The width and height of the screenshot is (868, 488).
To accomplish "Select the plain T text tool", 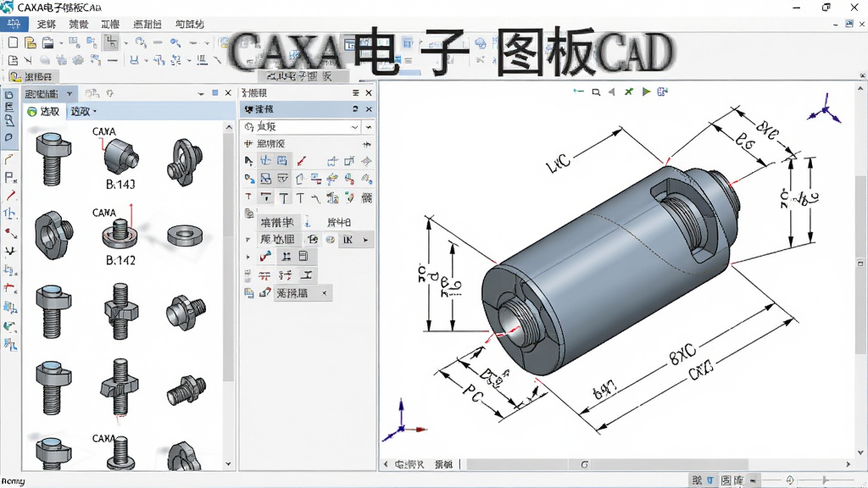I will pos(300,197).
